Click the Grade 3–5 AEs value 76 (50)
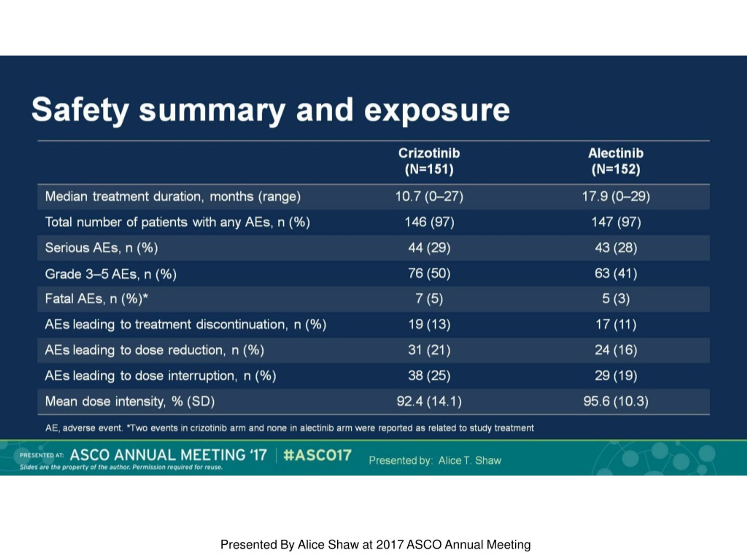 (429, 273)
